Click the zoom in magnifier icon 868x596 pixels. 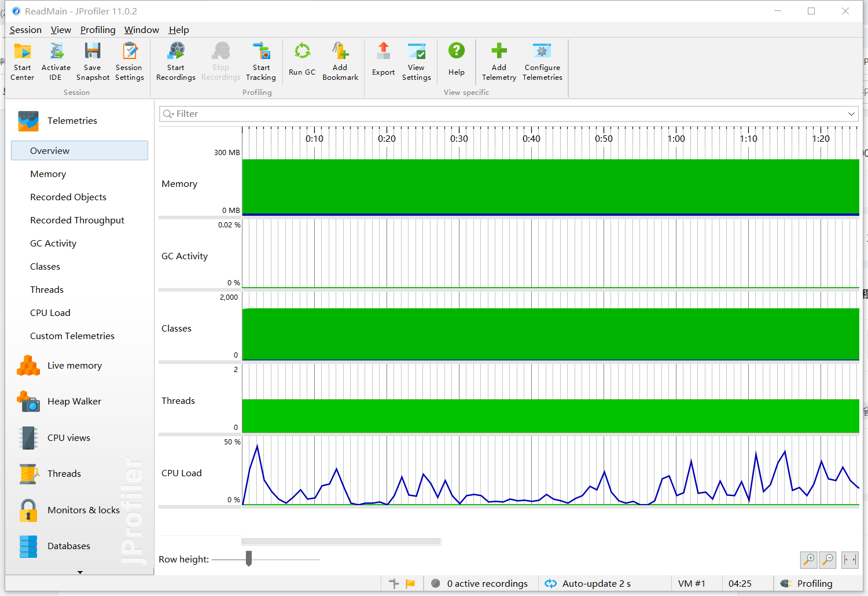[808, 560]
